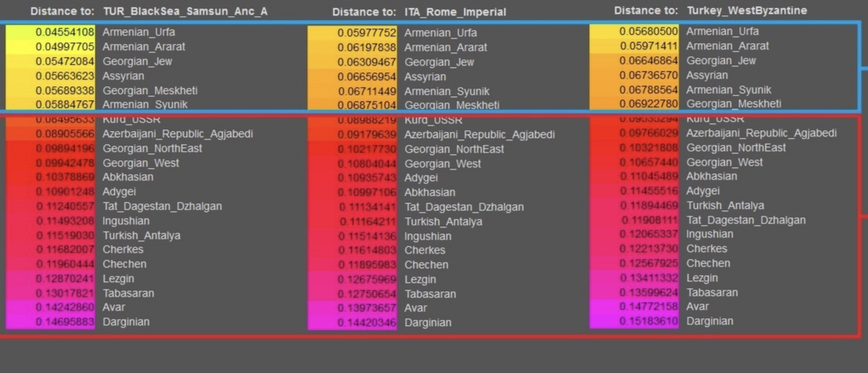Select distance value 0.09894196
This screenshot has height=373, width=868.
[65, 149]
